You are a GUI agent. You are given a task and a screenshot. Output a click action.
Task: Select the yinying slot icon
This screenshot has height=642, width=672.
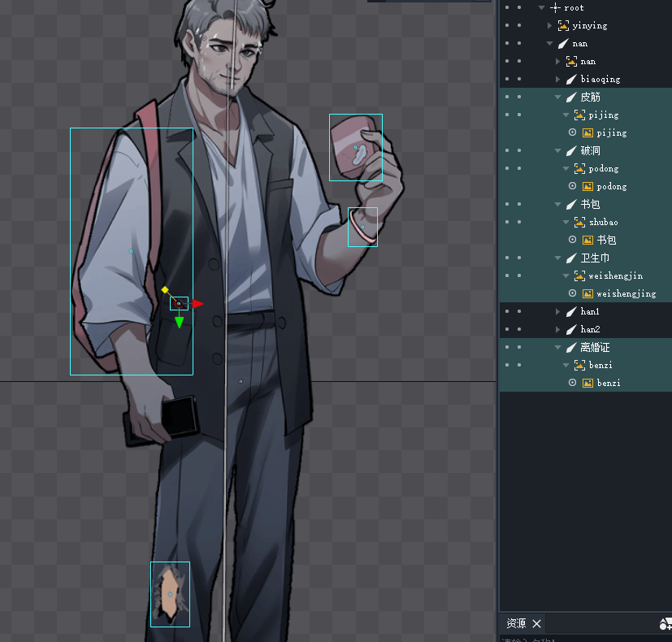563,25
